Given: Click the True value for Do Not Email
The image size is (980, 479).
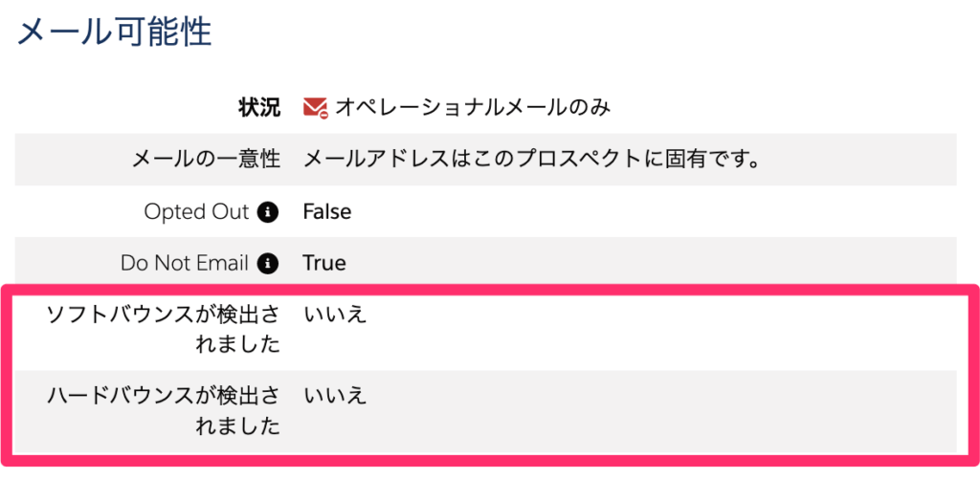Looking at the screenshot, I should pos(324,262).
